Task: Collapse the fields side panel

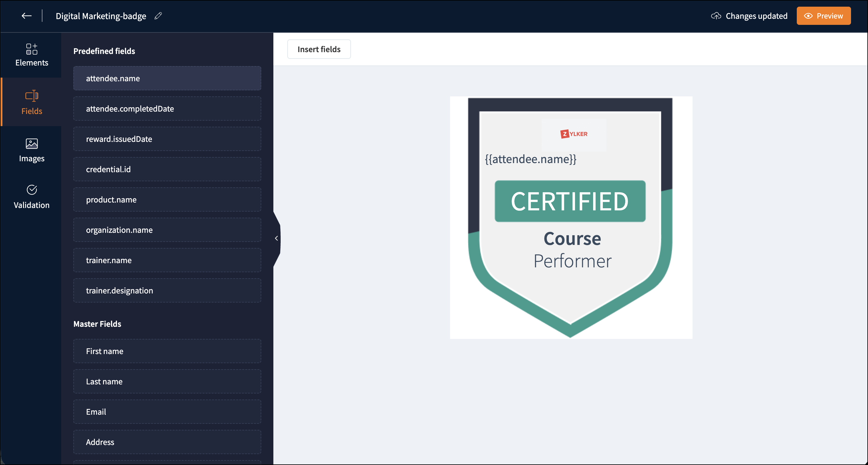Action: coord(276,239)
